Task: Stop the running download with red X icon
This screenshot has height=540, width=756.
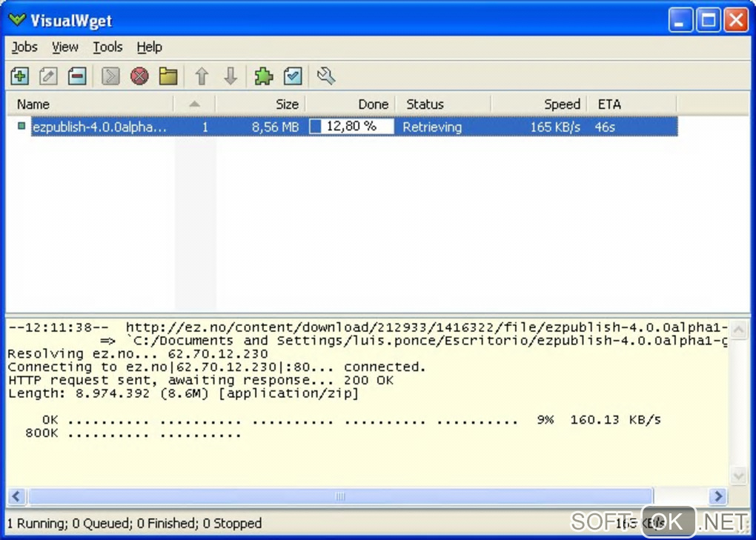Action: (139, 76)
